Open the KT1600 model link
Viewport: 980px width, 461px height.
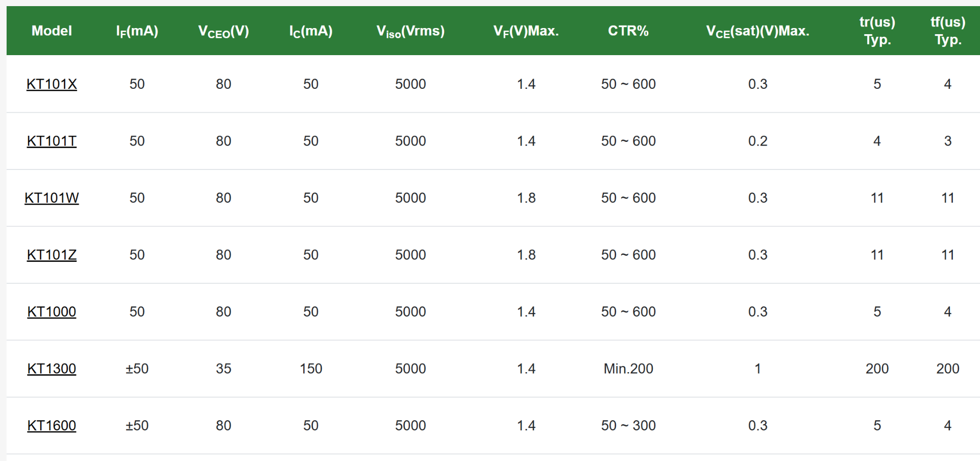(x=52, y=426)
